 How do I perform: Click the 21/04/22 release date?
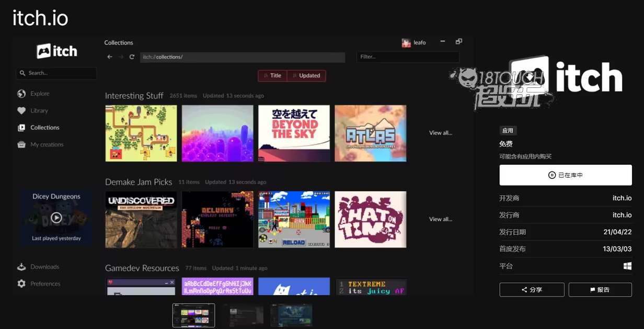[618, 232]
